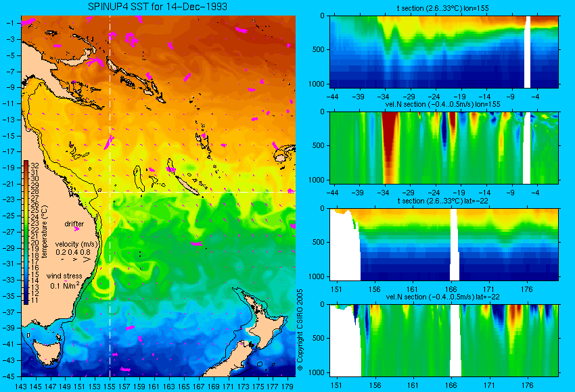Click the '166' axis label under the lat=-22 temperature section

point(451,289)
